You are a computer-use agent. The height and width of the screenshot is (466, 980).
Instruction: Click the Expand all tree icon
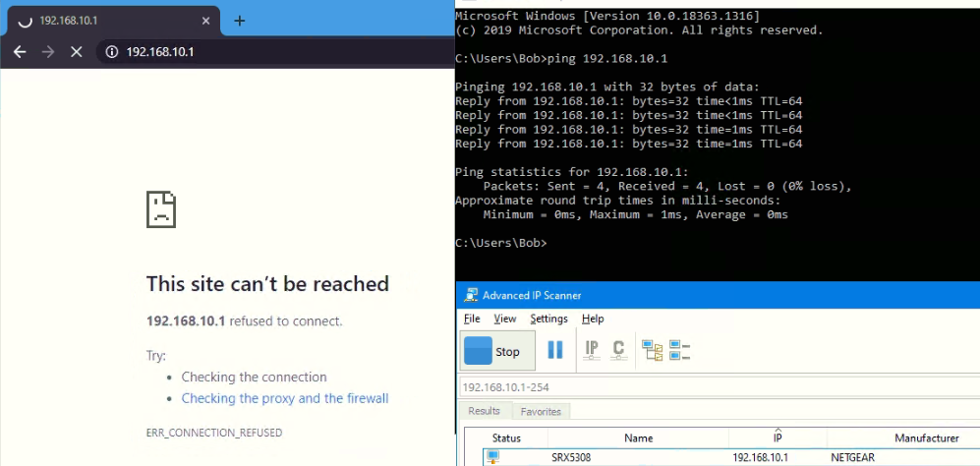[652, 350]
